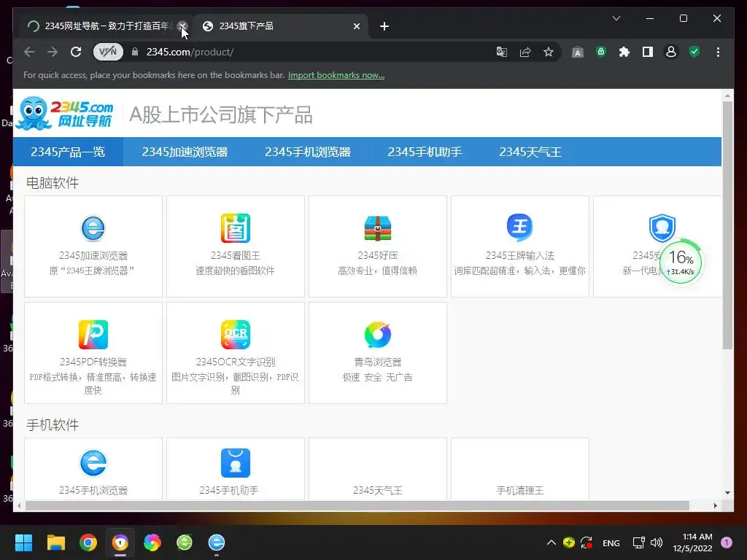Click the 手机清理王 product card
747x560 pixels.
[x=519, y=469]
